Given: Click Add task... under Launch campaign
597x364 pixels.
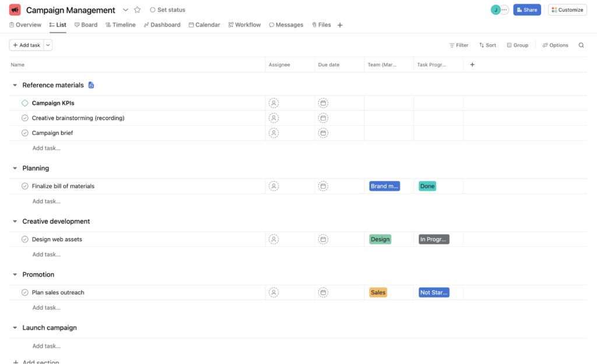Looking at the screenshot, I should tap(47, 346).
